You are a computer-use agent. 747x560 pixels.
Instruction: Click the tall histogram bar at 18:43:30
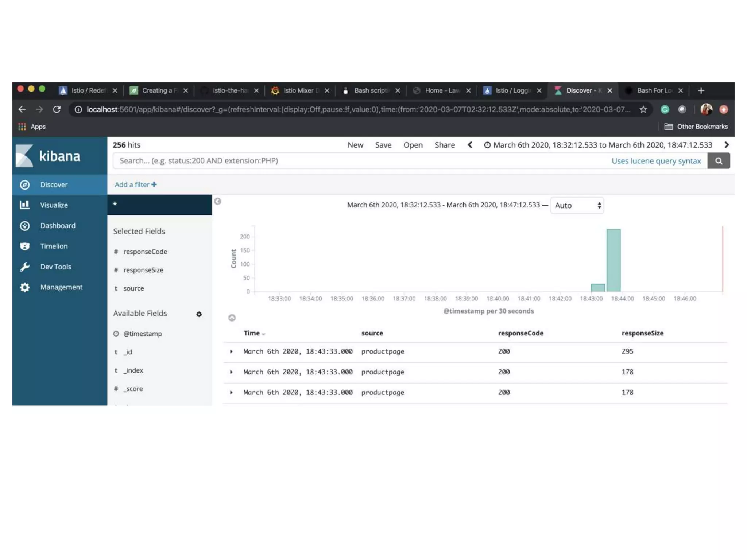pos(613,260)
